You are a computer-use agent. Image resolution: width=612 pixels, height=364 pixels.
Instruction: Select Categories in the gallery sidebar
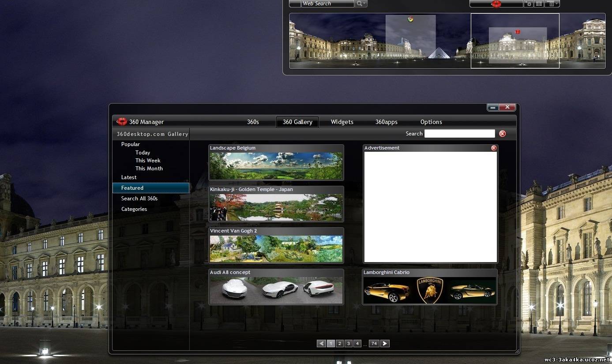coord(134,209)
